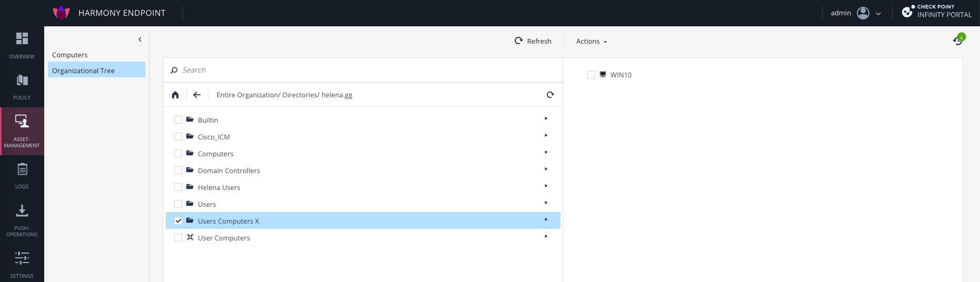The image size is (980, 282).
Task: Open the notifications icon with green badge
Action: click(x=958, y=40)
